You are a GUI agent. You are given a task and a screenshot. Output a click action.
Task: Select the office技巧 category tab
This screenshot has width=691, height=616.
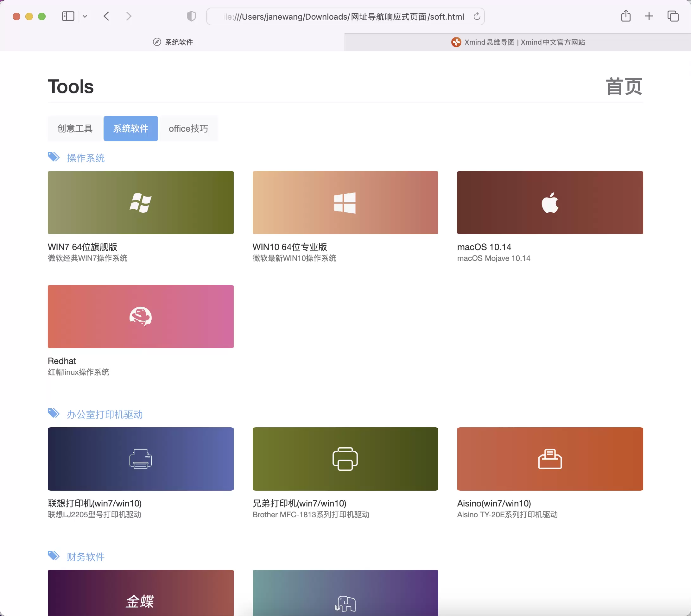coord(188,129)
